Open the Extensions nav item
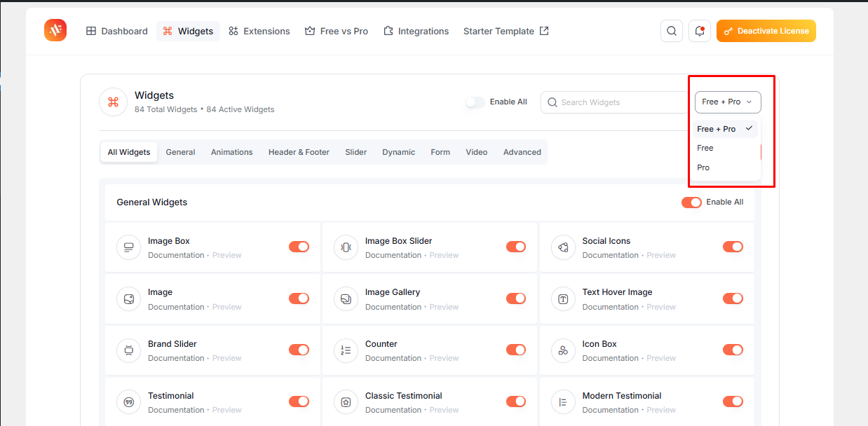 point(259,31)
